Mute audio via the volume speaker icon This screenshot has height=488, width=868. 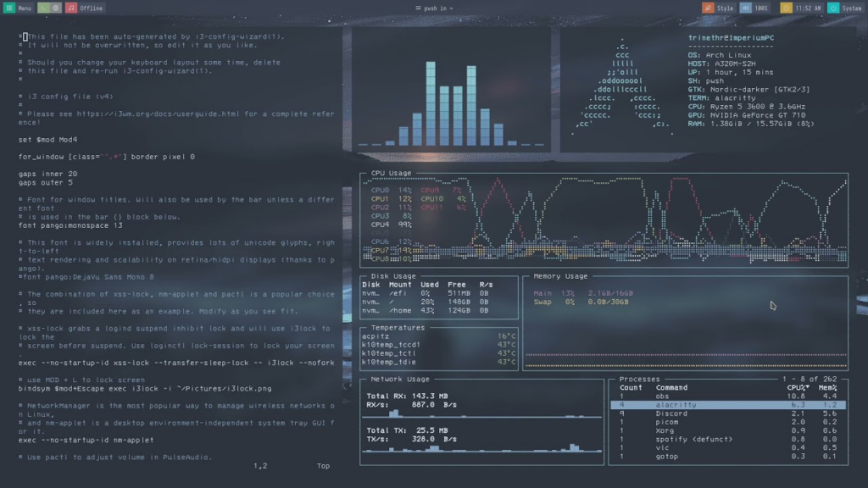pos(746,8)
